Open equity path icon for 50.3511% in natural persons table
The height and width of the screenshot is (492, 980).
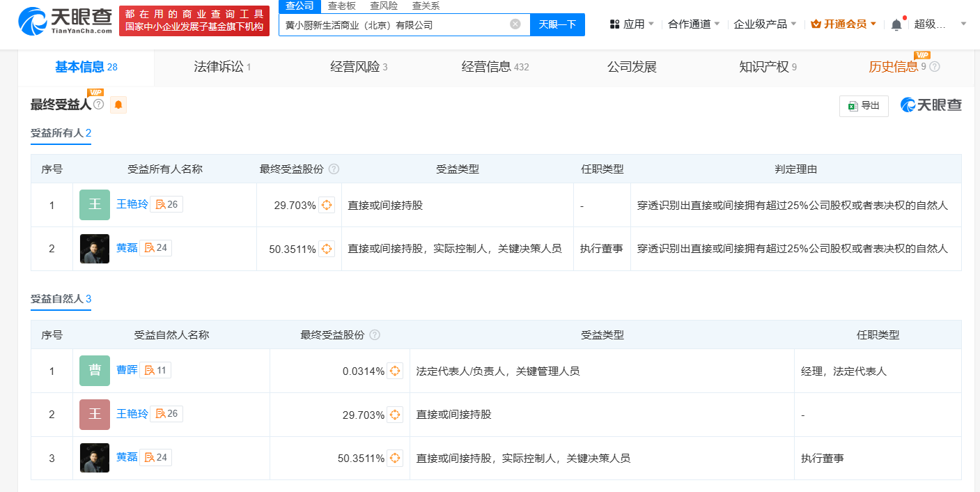point(395,458)
